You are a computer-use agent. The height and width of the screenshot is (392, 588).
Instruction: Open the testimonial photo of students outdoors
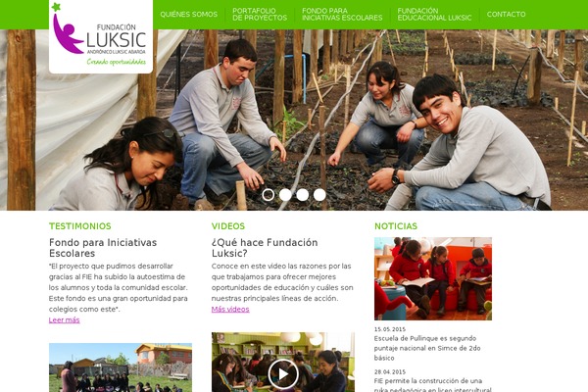[121, 367]
